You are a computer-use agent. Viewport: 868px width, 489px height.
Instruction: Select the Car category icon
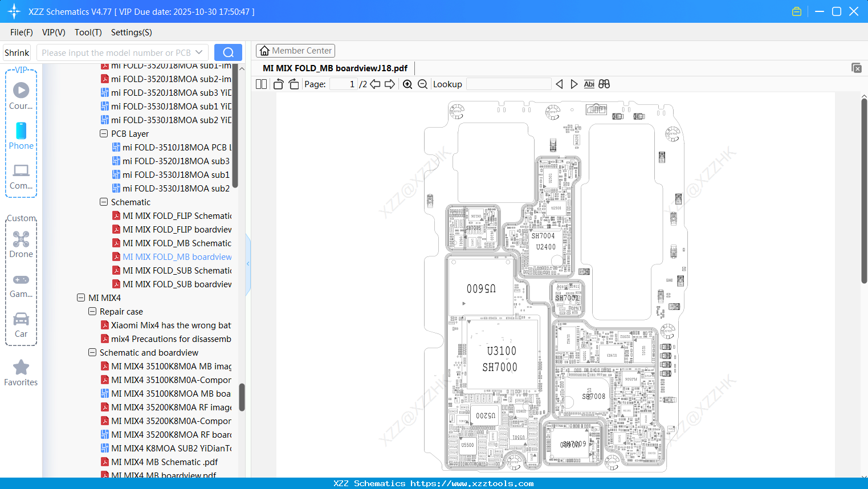21,324
